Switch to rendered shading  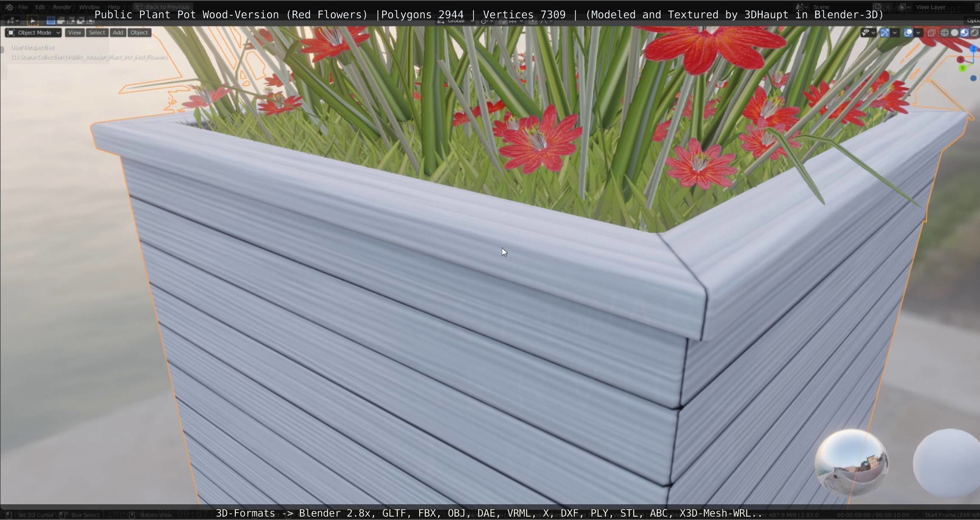coord(974,33)
